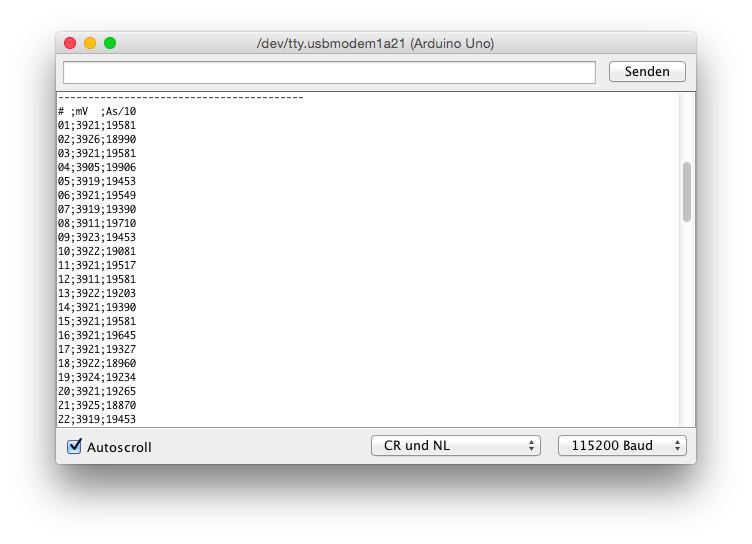Click the output row 01;3921;19581
Image resolution: width=752 pixels, height=544 pixels.
[x=97, y=125]
